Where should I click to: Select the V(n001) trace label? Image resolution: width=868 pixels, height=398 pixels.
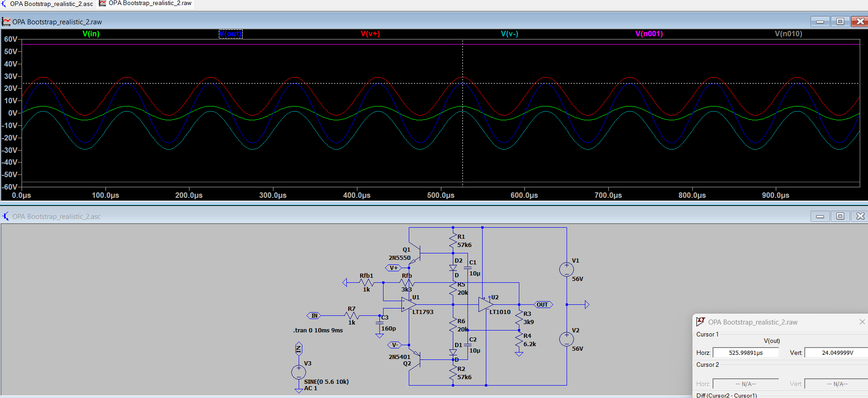pyautogui.click(x=649, y=34)
